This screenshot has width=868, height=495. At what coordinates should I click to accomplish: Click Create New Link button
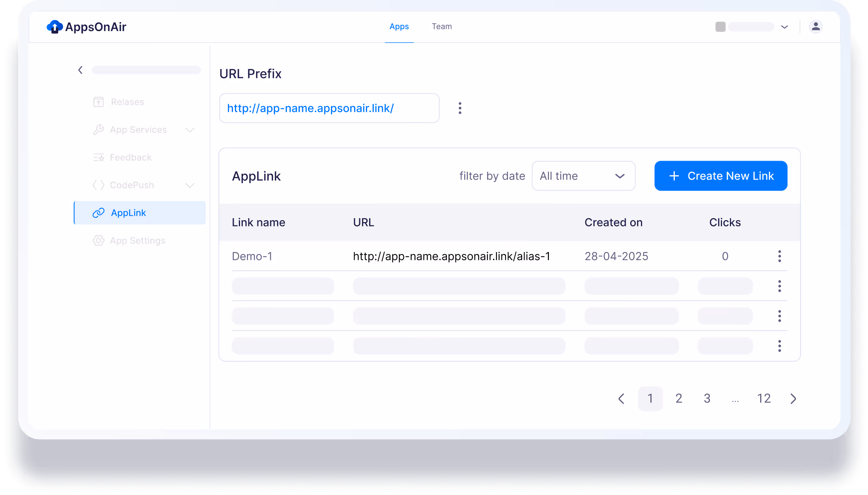[721, 176]
